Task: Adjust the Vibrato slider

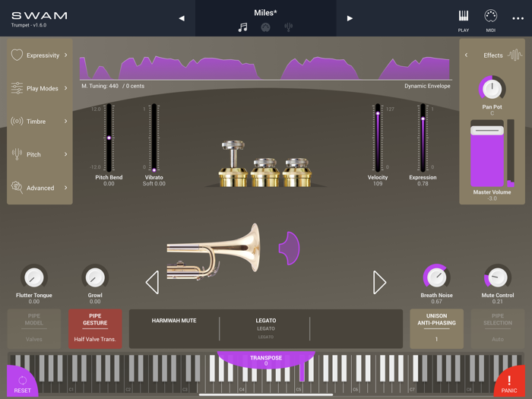Action: pos(154,138)
